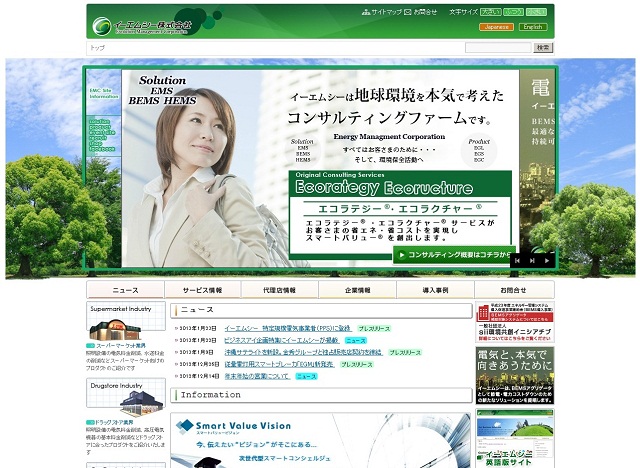Screen dimensions: 640x468
Task: Open news item about スマートブレーカ EGM
Action: click(279, 364)
